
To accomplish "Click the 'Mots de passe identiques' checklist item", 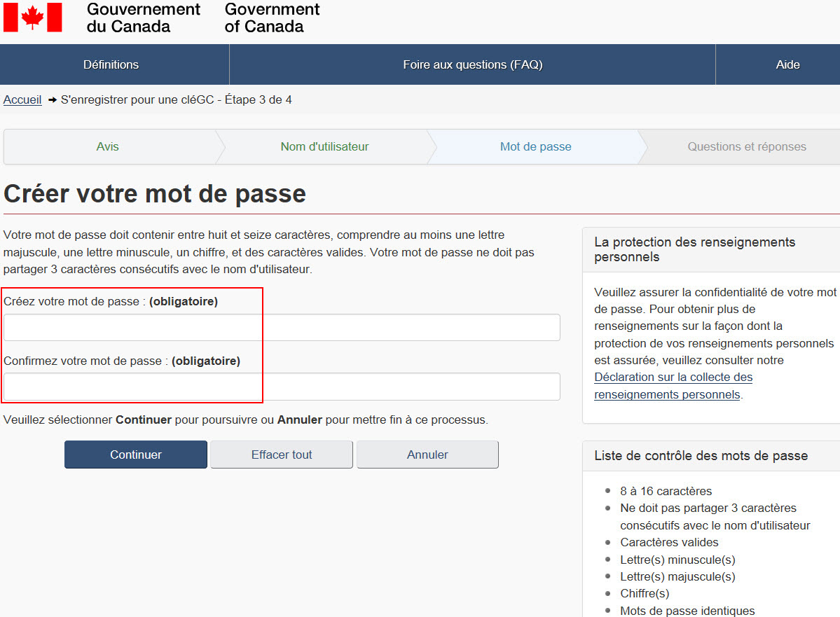I will pos(687,611).
